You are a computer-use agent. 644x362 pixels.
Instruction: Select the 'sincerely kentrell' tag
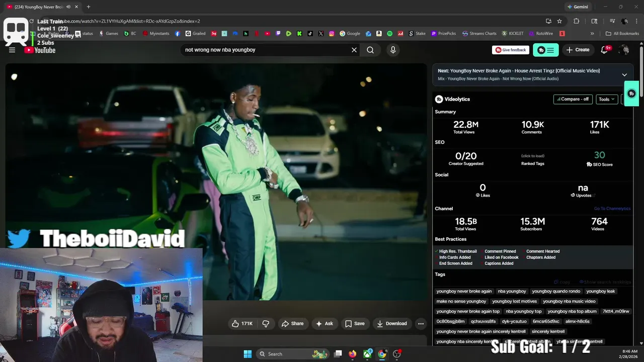pyautogui.click(x=548, y=331)
